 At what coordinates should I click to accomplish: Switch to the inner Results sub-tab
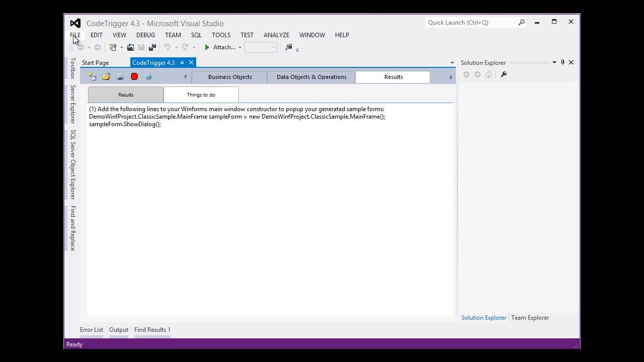[126, 95]
